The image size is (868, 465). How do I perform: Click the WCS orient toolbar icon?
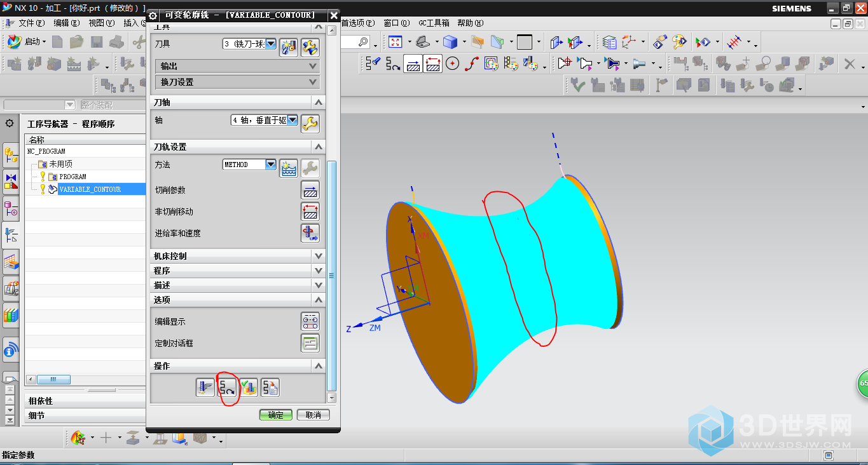[x=629, y=43]
